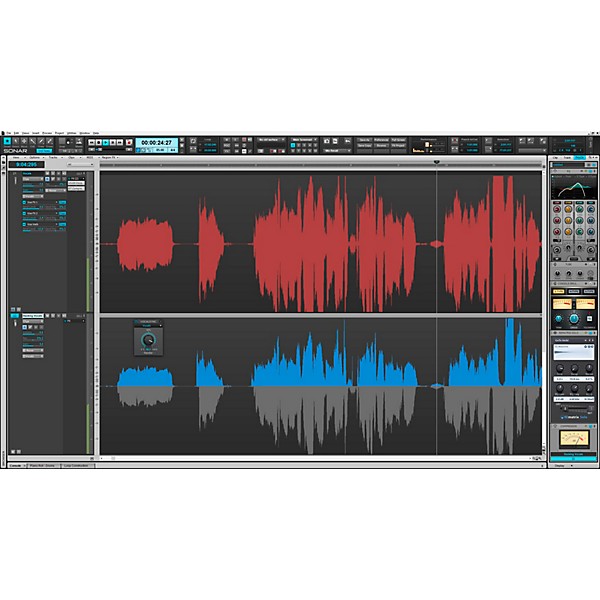Select the Smart tool in the toolbar

click(6, 142)
